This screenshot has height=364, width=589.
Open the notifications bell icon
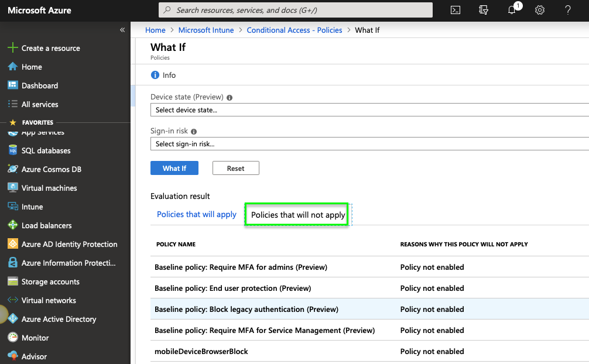pyautogui.click(x=512, y=10)
